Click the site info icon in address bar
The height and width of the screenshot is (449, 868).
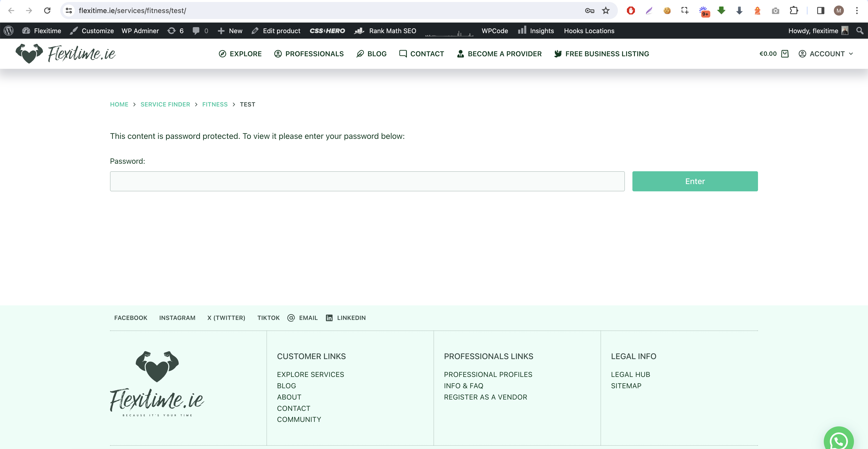point(69,11)
